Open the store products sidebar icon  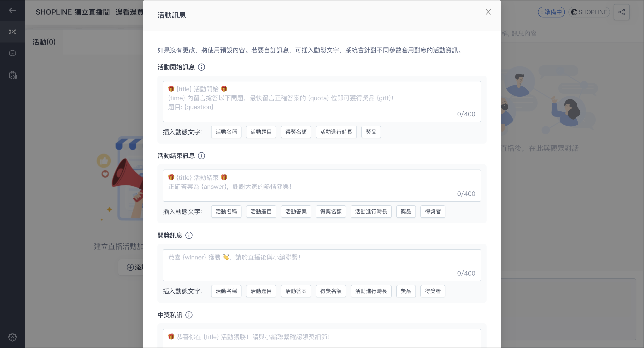[13, 75]
